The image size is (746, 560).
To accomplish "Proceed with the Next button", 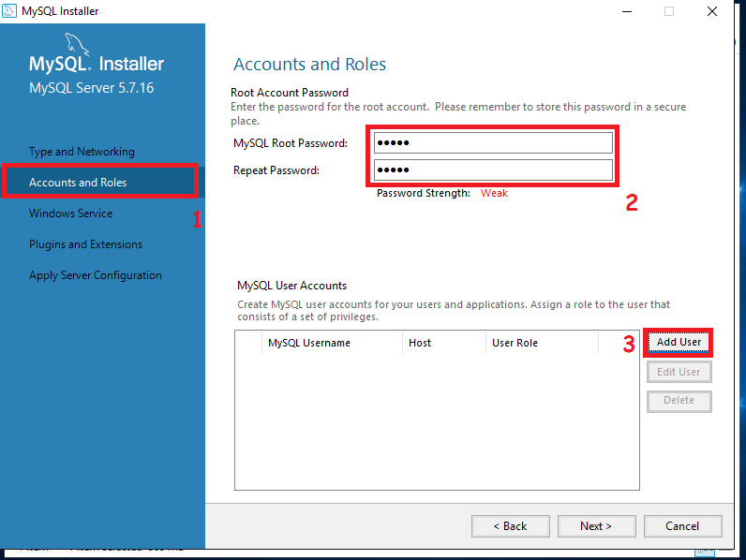I will pyautogui.click(x=597, y=526).
